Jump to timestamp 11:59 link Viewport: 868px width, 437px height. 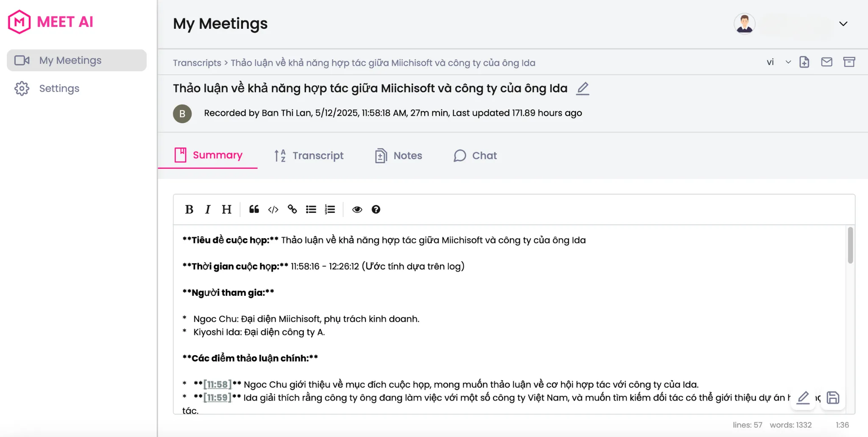click(x=217, y=398)
